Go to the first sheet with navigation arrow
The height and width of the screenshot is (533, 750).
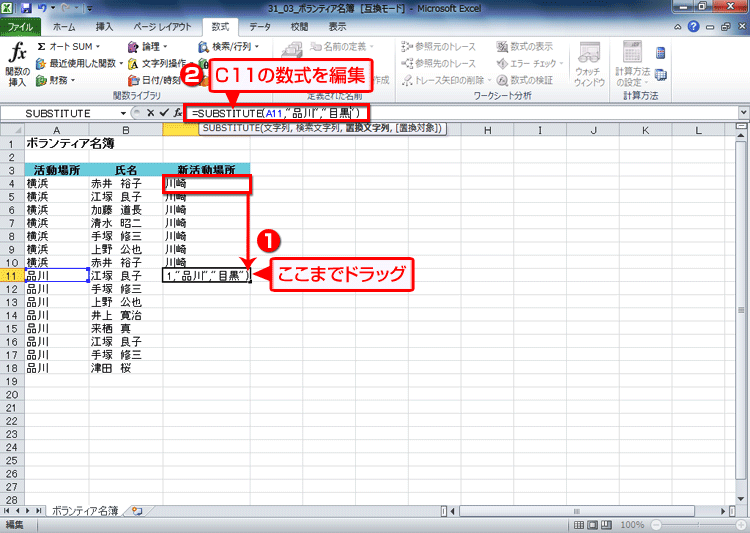click(x=6, y=511)
